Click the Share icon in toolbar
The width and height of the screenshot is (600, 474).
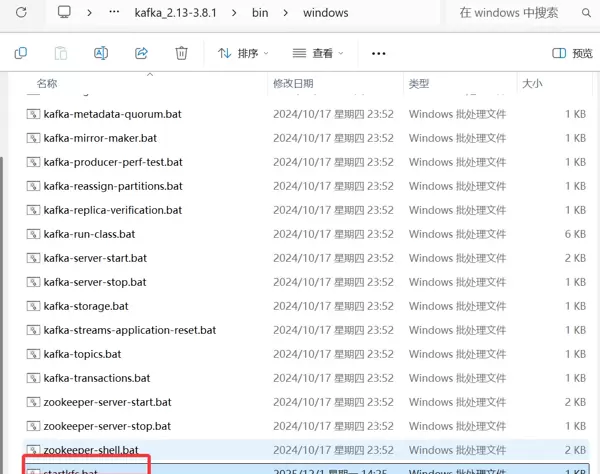pyautogui.click(x=141, y=53)
